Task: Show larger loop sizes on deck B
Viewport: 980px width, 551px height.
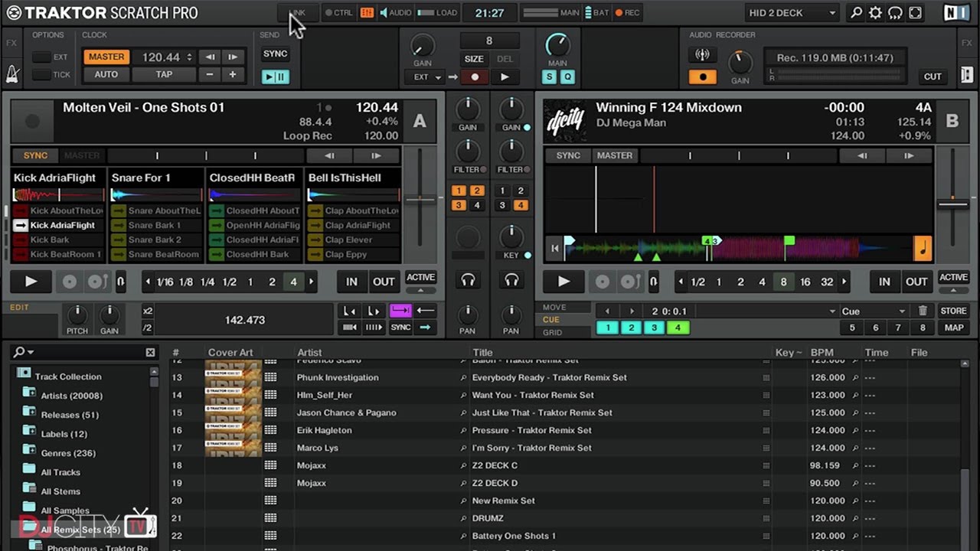Action: pyautogui.click(x=844, y=282)
